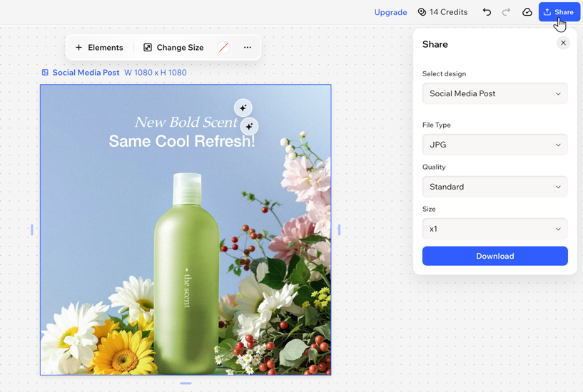Open the 14 Credits indicator
The image size is (583, 392).
pyautogui.click(x=442, y=12)
